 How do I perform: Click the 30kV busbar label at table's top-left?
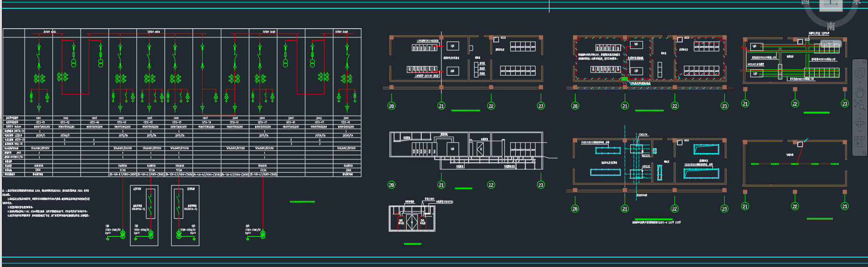click(50, 32)
